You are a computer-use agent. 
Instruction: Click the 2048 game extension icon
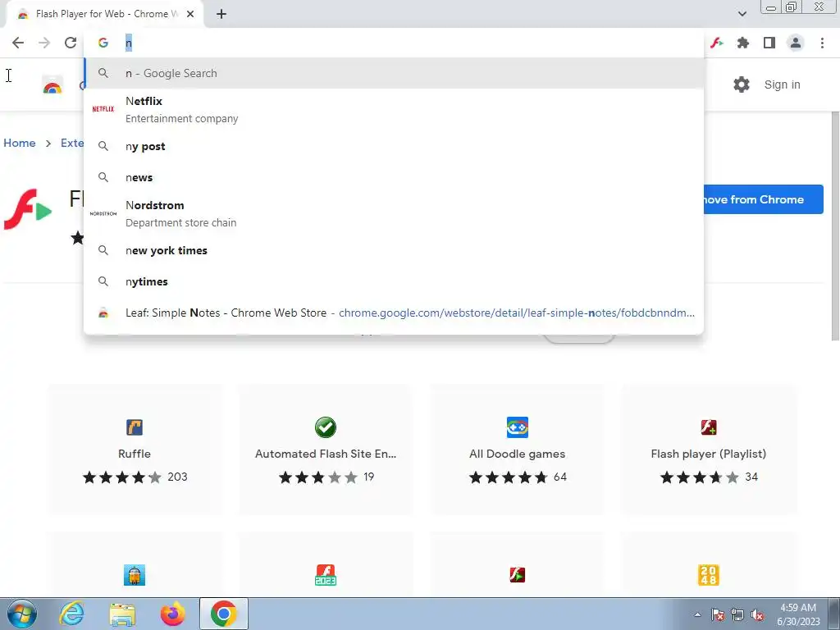(709, 575)
